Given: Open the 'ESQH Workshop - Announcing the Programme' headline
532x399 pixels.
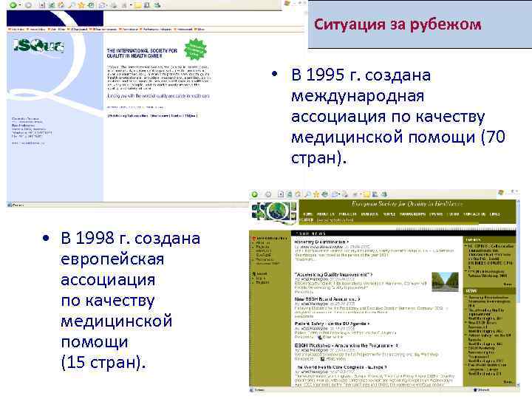Looking at the screenshot, I should coord(346,345).
